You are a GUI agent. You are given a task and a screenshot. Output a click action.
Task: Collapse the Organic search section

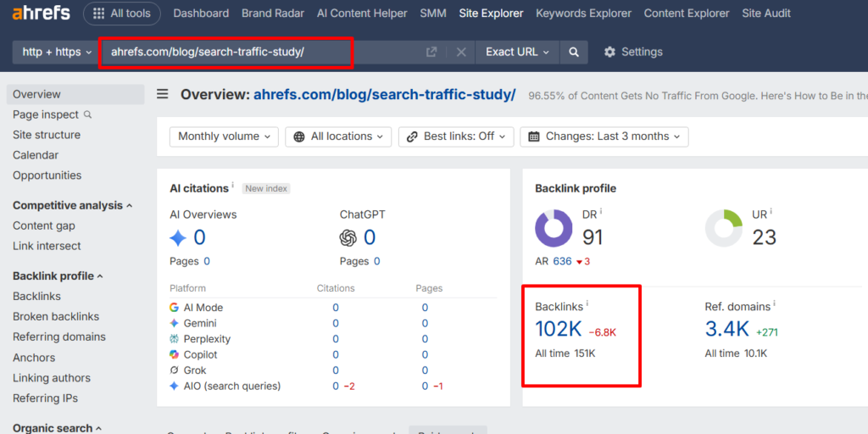pyautogui.click(x=58, y=428)
